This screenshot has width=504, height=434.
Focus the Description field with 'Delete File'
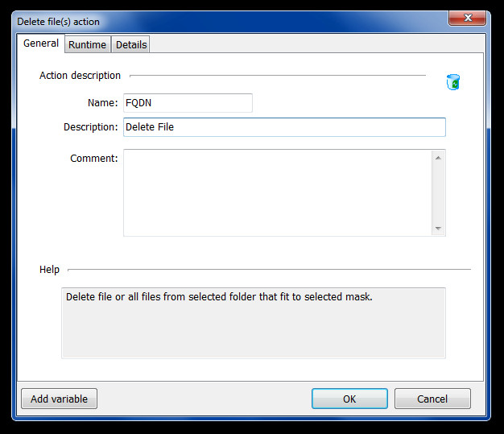tap(283, 127)
